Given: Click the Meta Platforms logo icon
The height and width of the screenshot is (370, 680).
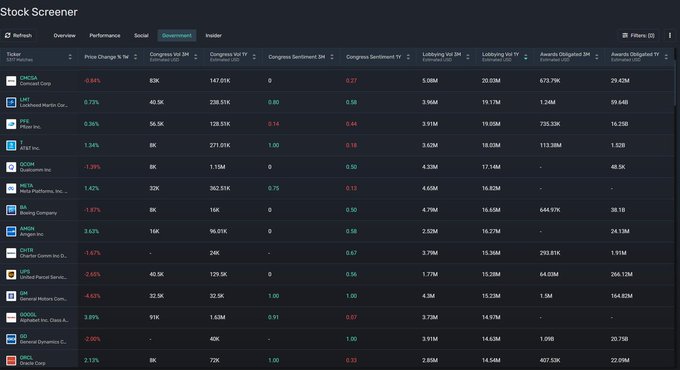Looking at the screenshot, I should (11, 188).
